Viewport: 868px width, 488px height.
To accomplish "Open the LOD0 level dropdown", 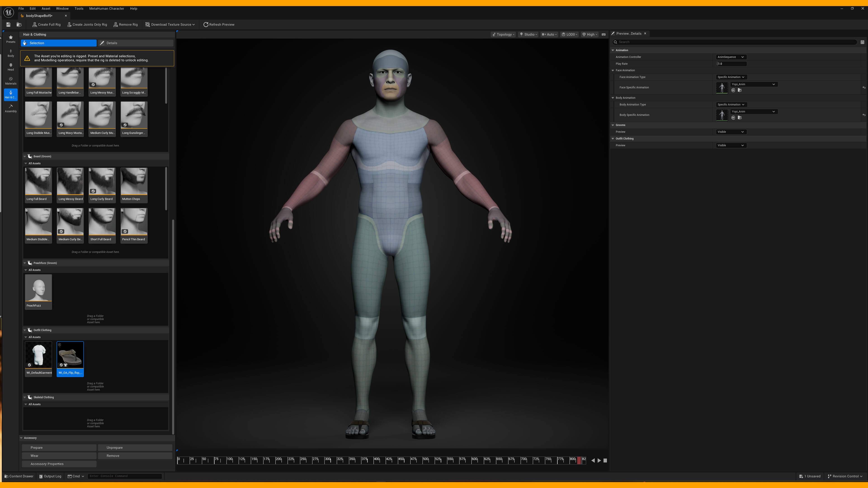I will coord(569,34).
